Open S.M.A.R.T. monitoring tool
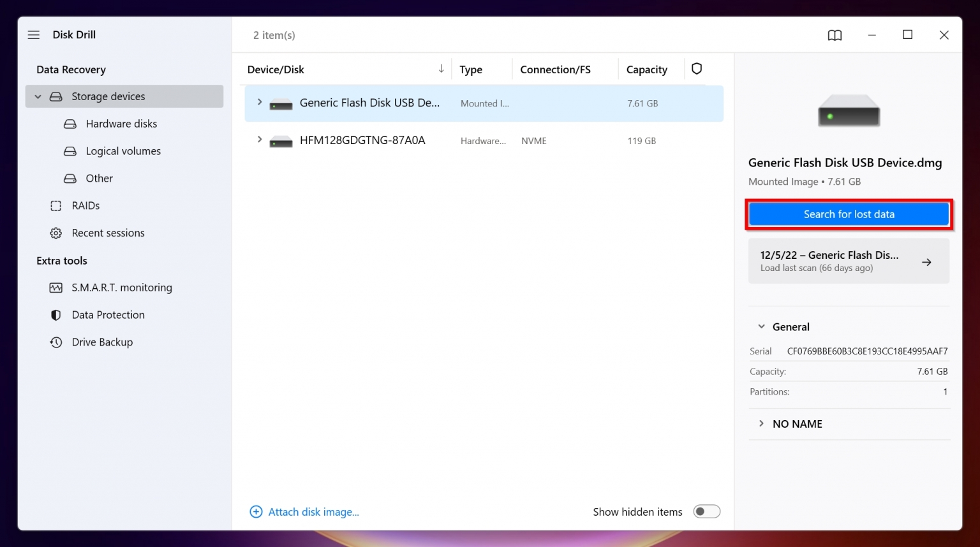The width and height of the screenshot is (980, 547). coord(56,288)
